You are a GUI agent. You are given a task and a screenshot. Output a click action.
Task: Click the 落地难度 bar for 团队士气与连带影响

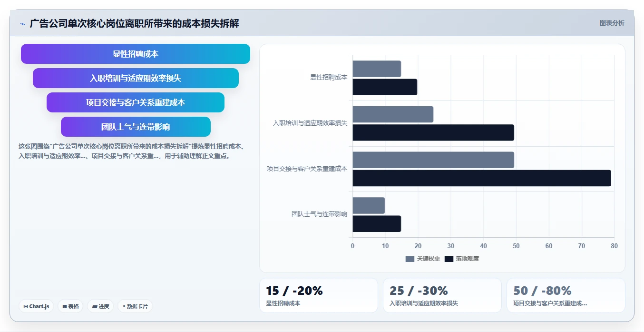[x=377, y=224]
